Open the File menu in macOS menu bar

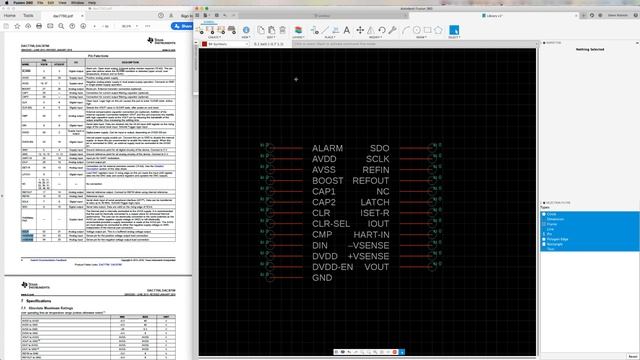[40, 2]
